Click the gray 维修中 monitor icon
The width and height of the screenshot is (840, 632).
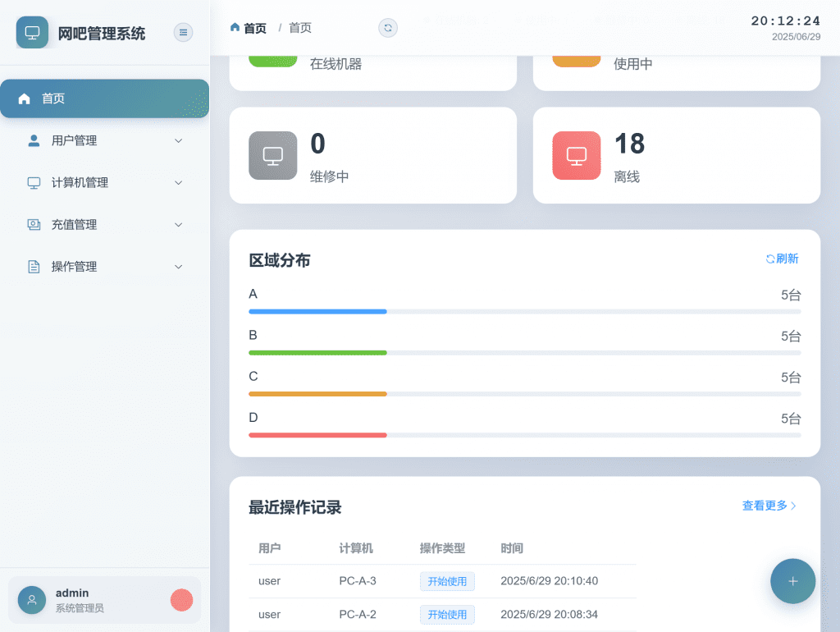click(x=272, y=155)
